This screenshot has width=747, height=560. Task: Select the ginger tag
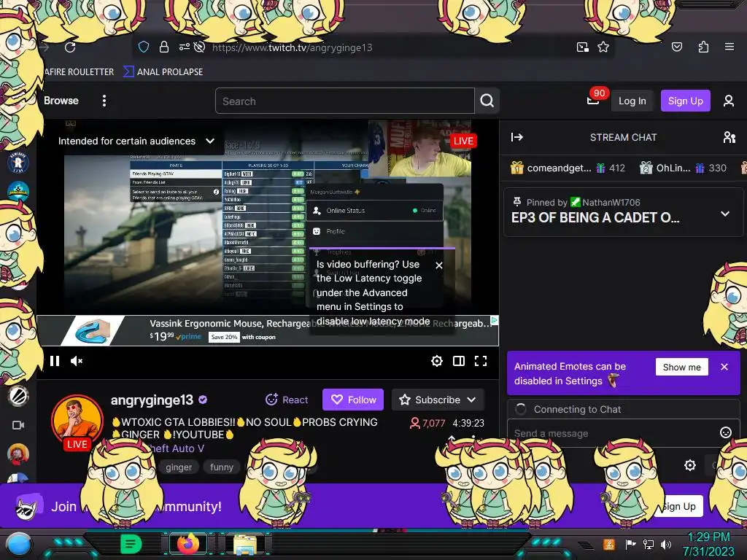click(179, 467)
